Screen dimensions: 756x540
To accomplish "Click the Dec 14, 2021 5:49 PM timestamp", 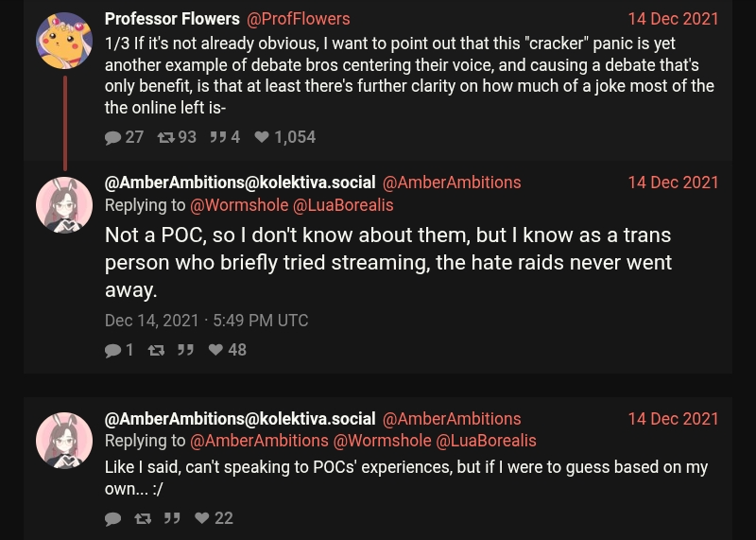I will coord(206,321).
